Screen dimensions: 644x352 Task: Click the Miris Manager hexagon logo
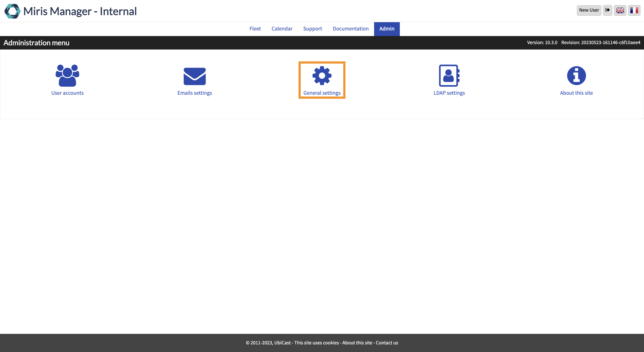(13, 11)
